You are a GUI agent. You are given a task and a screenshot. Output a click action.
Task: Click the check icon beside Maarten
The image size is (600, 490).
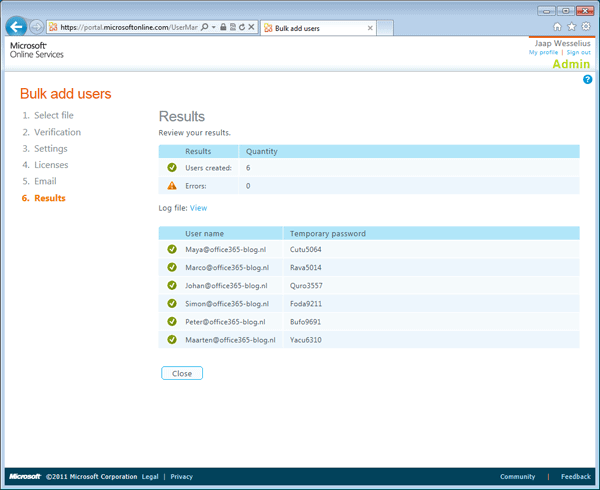(x=172, y=340)
